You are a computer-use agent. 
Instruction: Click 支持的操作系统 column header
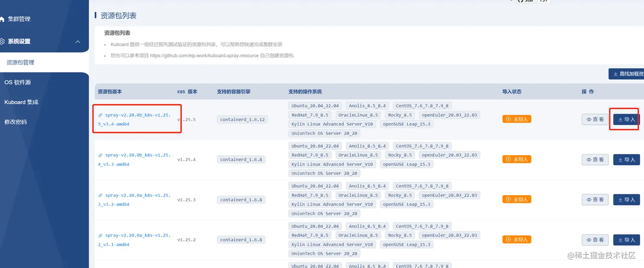(305, 92)
